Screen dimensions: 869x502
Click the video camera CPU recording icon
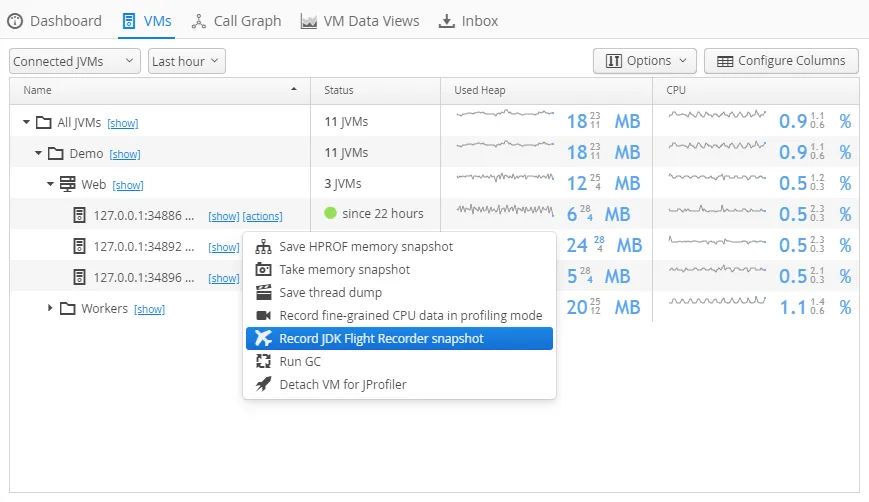click(263, 315)
